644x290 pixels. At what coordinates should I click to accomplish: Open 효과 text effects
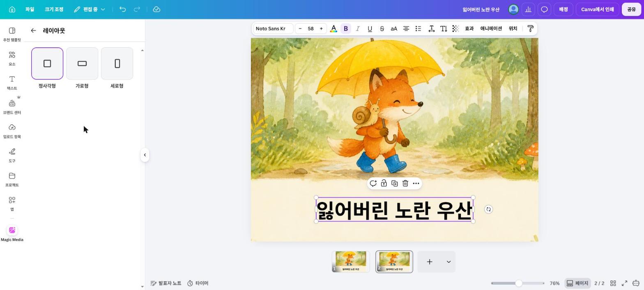click(x=469, y=28)
